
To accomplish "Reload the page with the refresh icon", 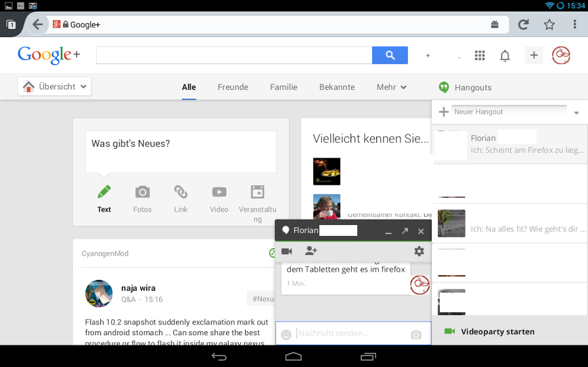I will coord(523,25).
